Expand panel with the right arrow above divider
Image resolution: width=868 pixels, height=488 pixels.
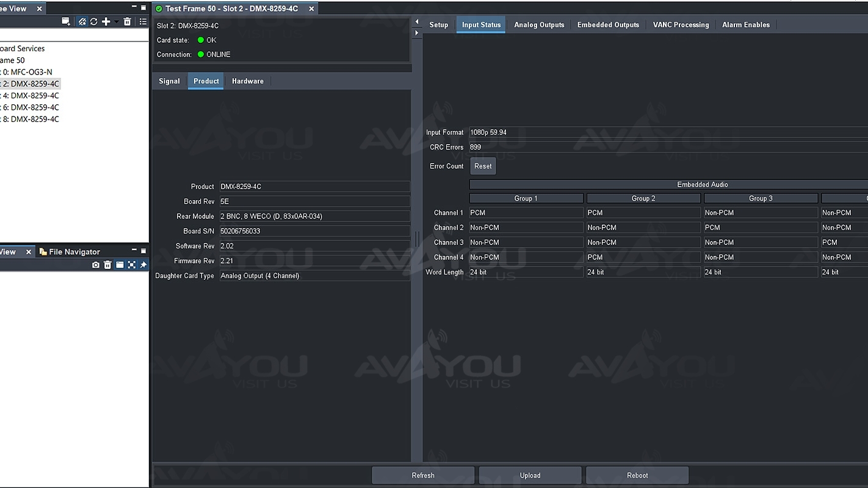pyautogui.click(x=417, y=33)
